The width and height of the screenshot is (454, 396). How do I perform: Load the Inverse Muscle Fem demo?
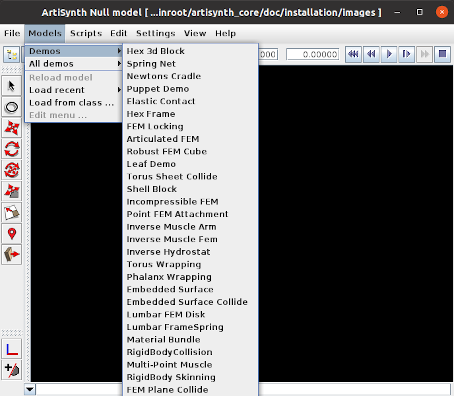(191, 239)
